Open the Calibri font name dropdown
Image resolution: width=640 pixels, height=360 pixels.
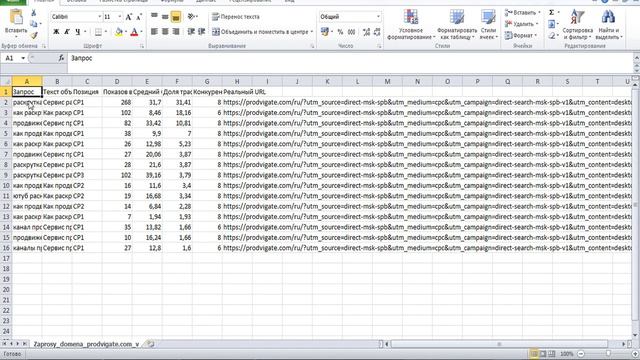point(99,17)
